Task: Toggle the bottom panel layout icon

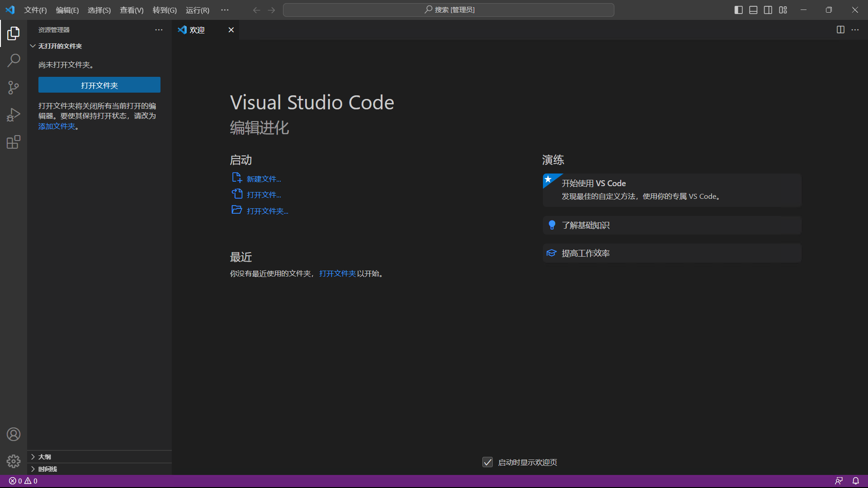Action: pos(753,10)
